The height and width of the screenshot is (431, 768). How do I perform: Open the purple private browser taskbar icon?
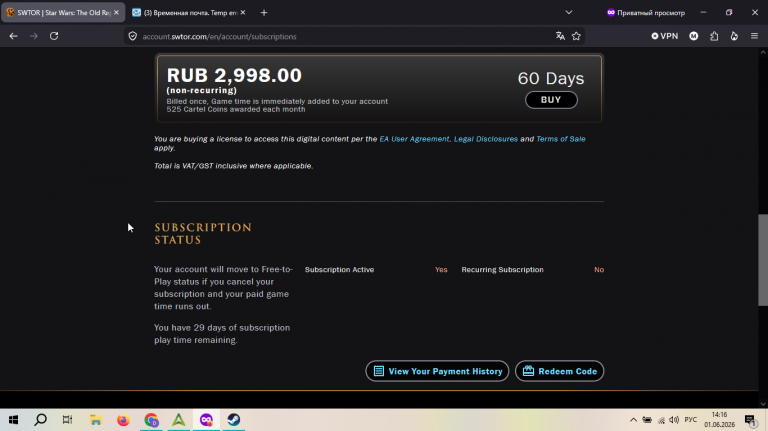click(206, 420)
